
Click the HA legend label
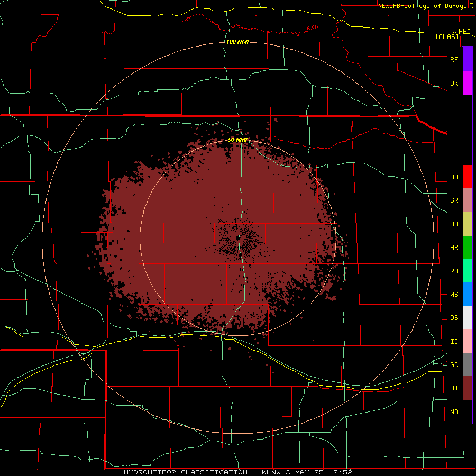coord(454,177)
